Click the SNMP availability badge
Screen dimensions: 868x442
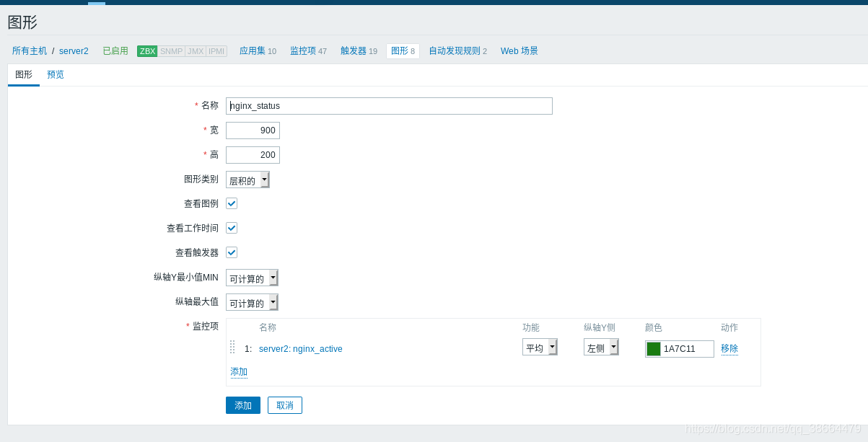(x=171, y=51)
